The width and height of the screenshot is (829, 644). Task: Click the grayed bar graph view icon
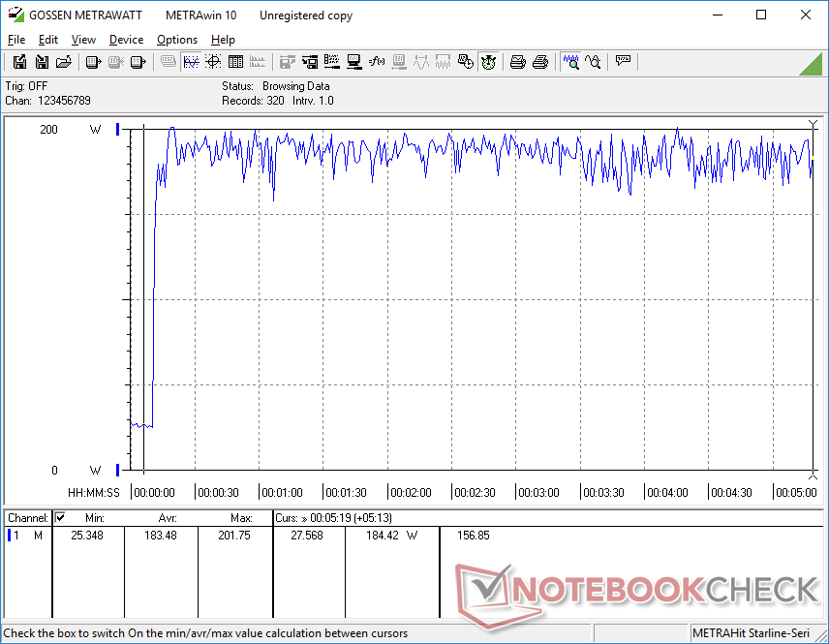tap(258, 62)
